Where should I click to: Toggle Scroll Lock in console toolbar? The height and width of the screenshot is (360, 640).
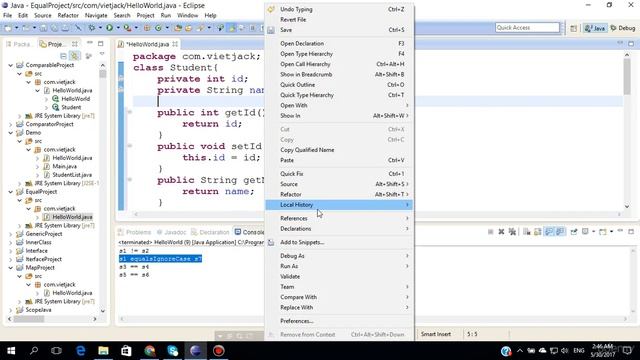tap(538, 232)
